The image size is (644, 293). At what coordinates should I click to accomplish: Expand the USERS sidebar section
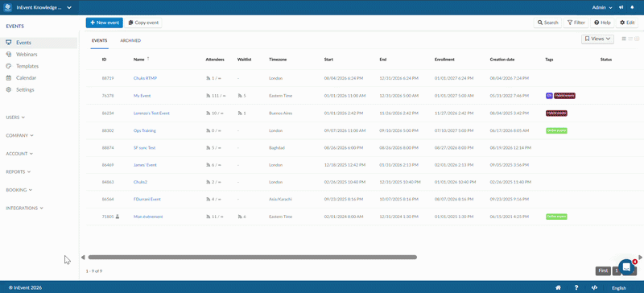click(15, 118)
